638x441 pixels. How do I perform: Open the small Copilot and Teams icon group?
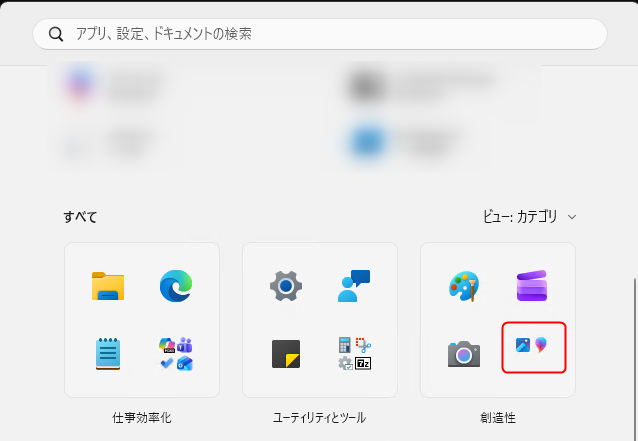point(176,354)
